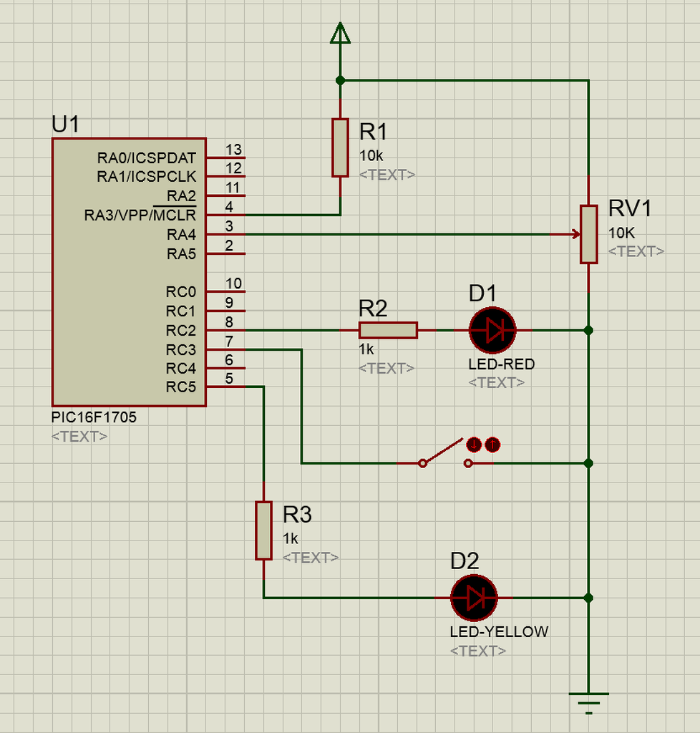This screenshot has height=733, width=700.
Task: Click the junction dot right of D1
Action: point(589,331)
